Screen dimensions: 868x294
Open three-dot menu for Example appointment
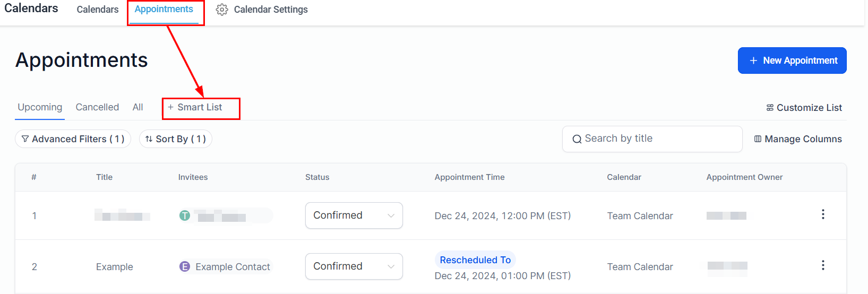[x=823, y=265]
